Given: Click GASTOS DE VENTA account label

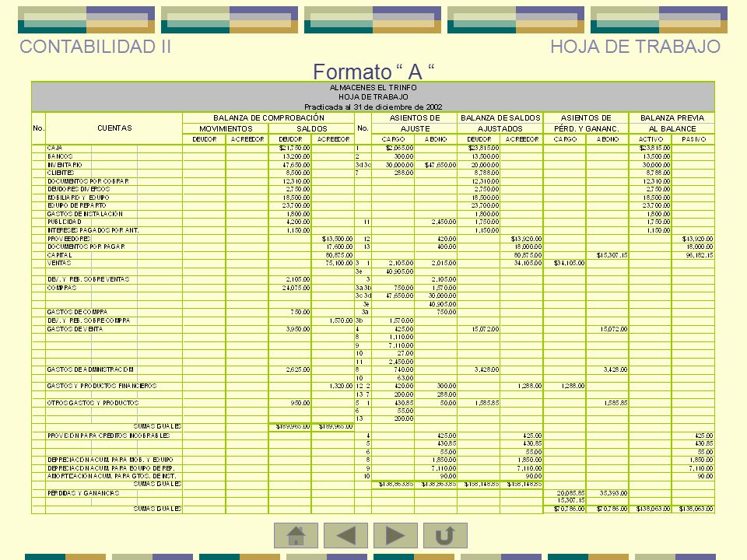Looking at the screenshot, I should [75, 329].
